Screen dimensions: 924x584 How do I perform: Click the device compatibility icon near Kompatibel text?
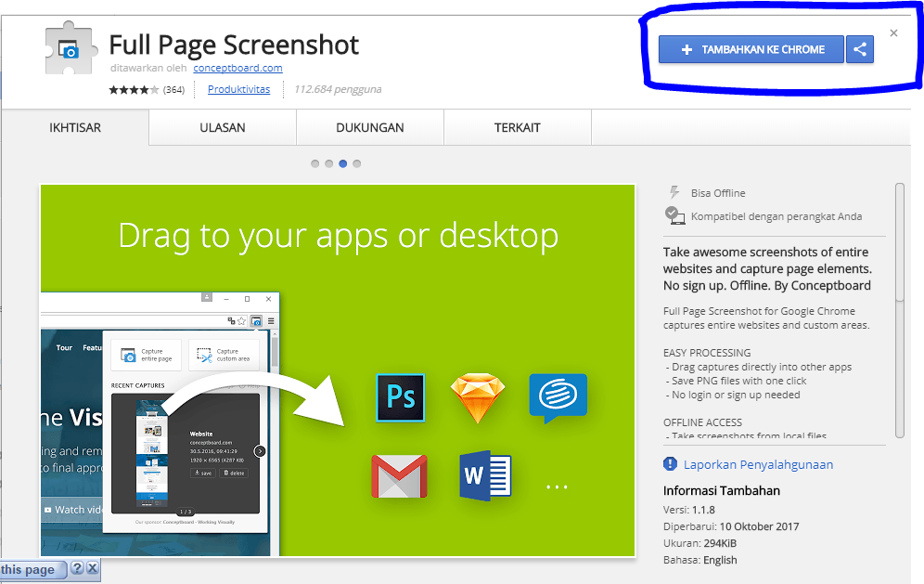(x=674, y=214)
